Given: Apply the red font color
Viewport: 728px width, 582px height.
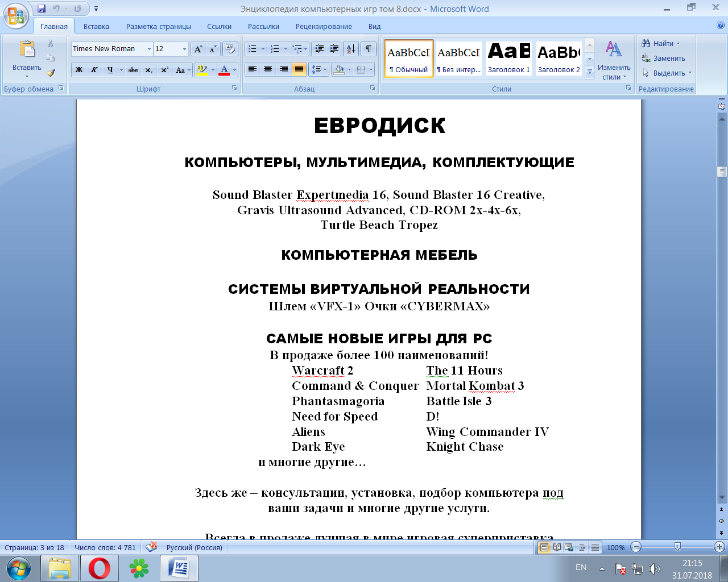Looking at the screenshot, I should coord(225,70).
